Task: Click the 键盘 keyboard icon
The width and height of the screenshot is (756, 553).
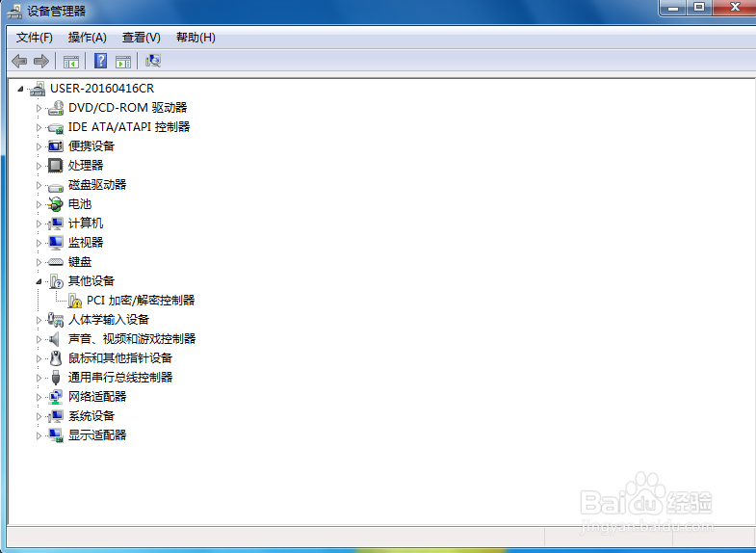Action: click(x=56, y=262)
